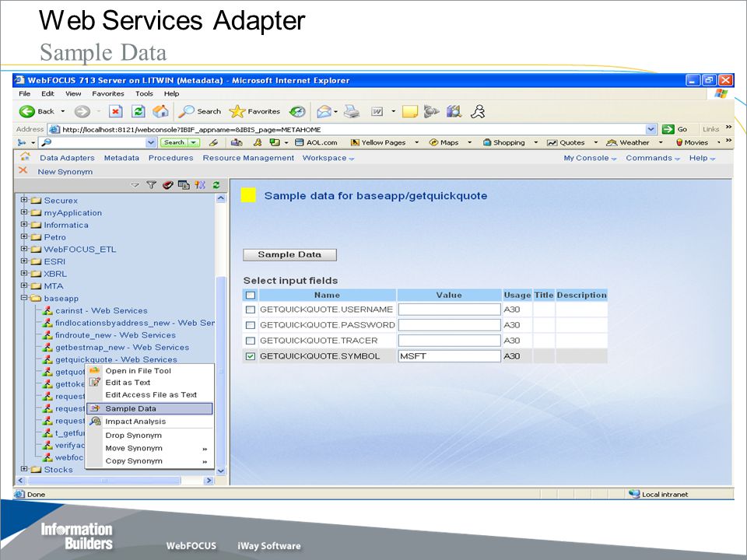Select findroute_new - Web Services tree item
This screenshot has width=747, height=560.
tap(115, 335)
